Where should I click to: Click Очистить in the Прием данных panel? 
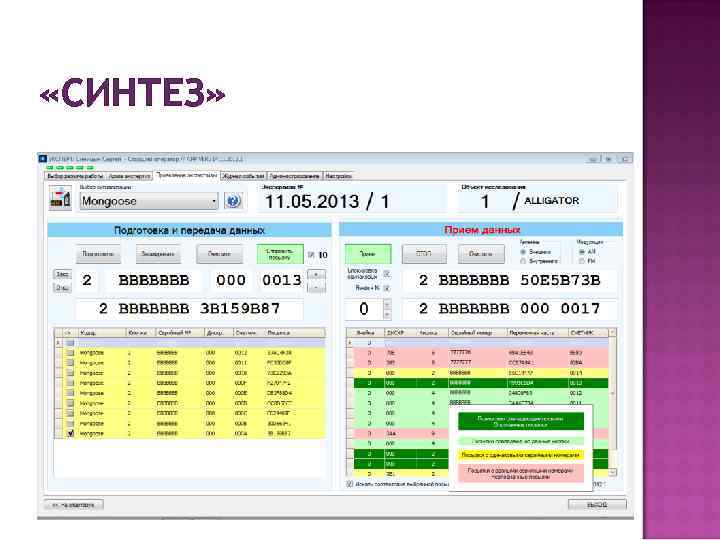[x=481, y=254]
